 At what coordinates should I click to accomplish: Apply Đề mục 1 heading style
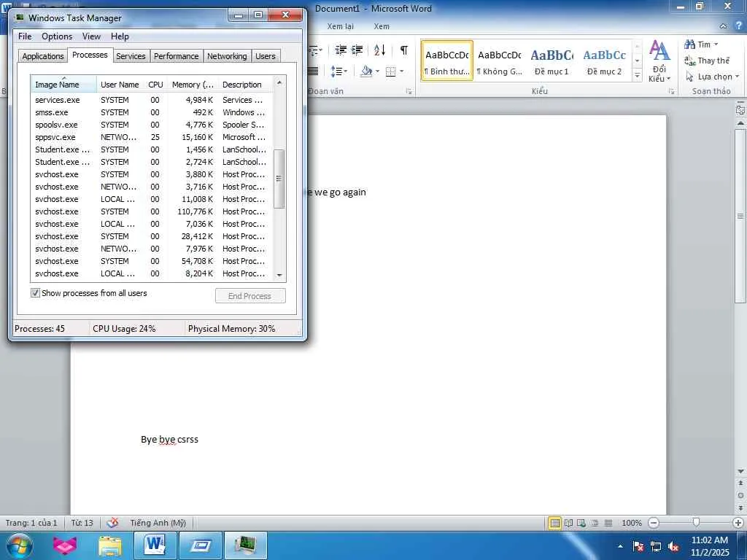pos(551,61)
